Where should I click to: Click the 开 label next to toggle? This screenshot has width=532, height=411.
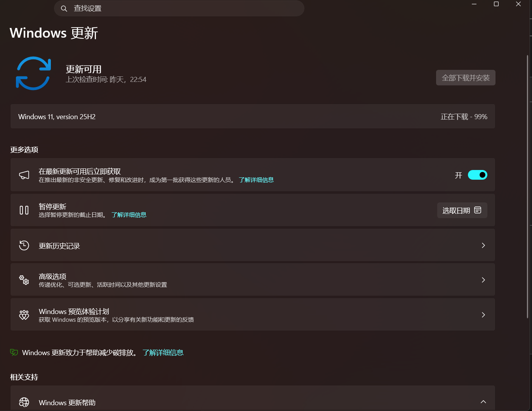[x=459, y=175]
